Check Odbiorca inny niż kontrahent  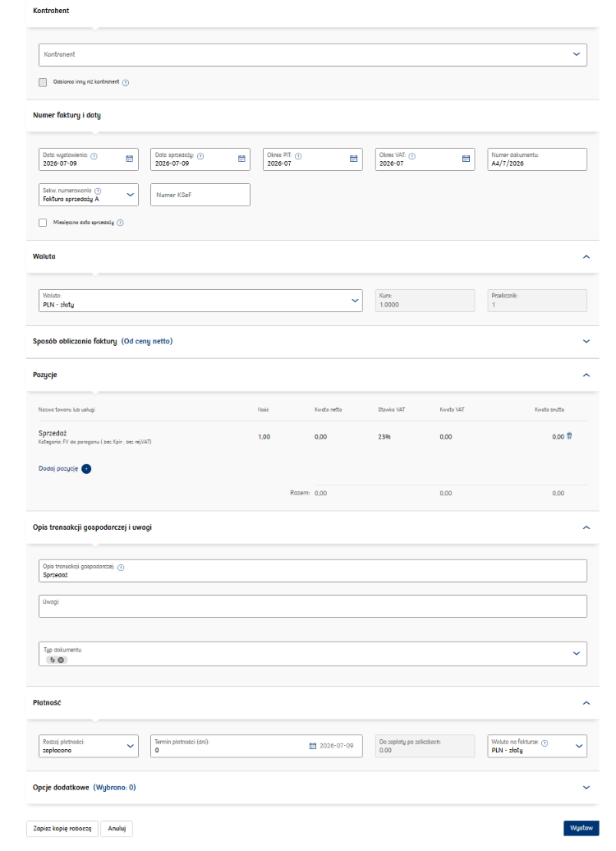pyautogui.click(x=43, y=82)
